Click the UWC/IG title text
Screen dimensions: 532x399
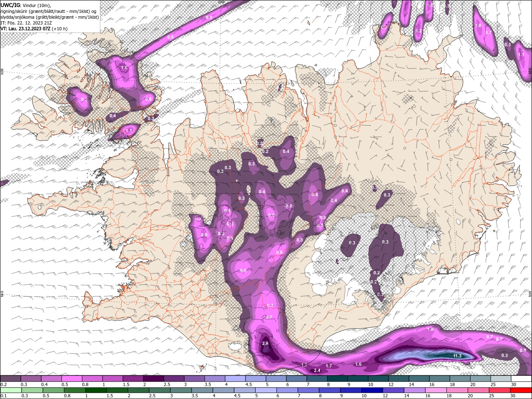pos(10,5)
